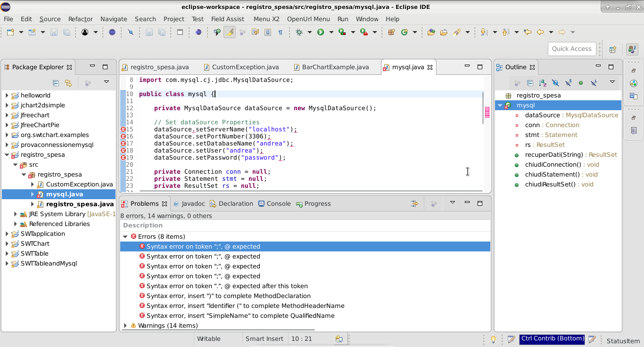Toggle Mark Occurrences highlighter

[x=230, y=32]
